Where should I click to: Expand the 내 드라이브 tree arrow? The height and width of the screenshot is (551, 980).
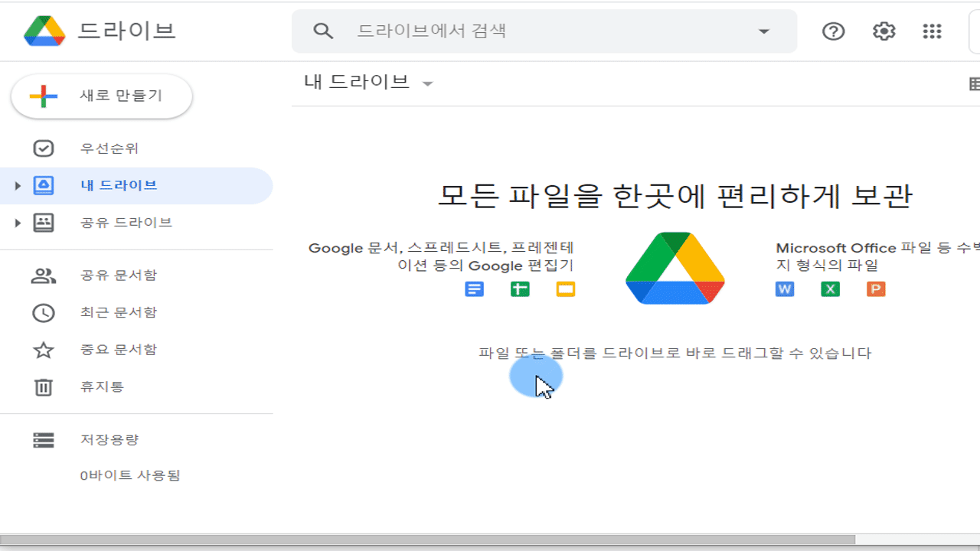(x=18, y=186)
